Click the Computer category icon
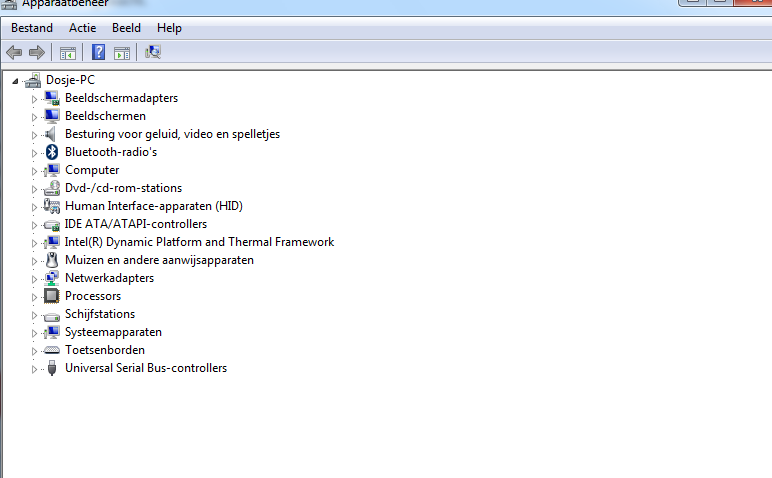Viewport: 772px width, 478px height. (x=52, y=170)
